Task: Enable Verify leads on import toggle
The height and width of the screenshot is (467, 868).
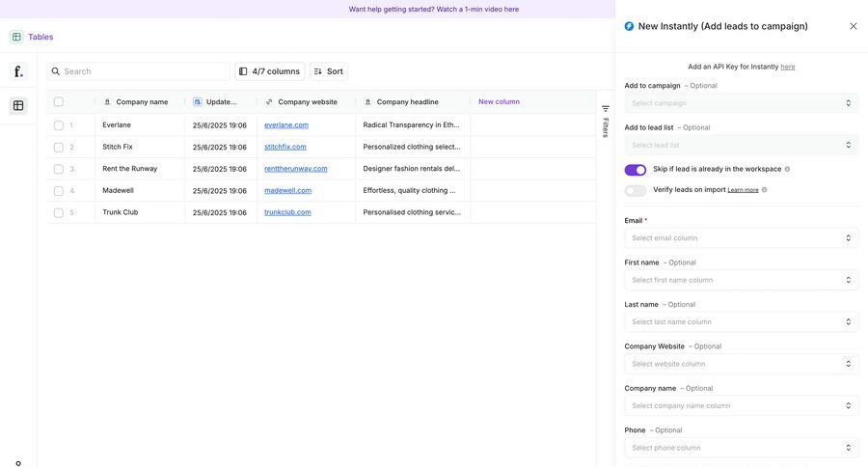Action: point(636,190)
